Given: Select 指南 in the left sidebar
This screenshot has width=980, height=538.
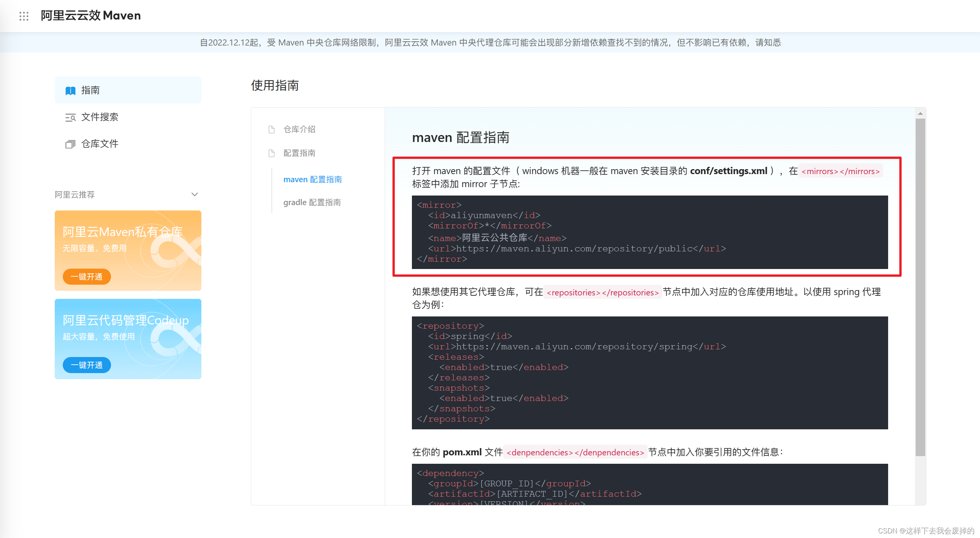Looking at the screenshot, I should pyautogui.click(x=90, y=90).
